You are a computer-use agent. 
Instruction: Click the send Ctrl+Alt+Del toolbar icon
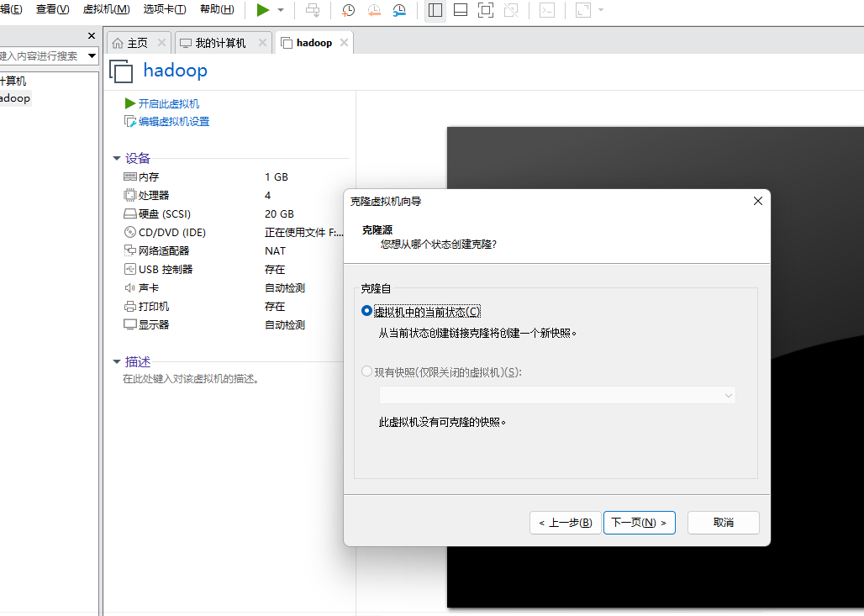[313, 10]
